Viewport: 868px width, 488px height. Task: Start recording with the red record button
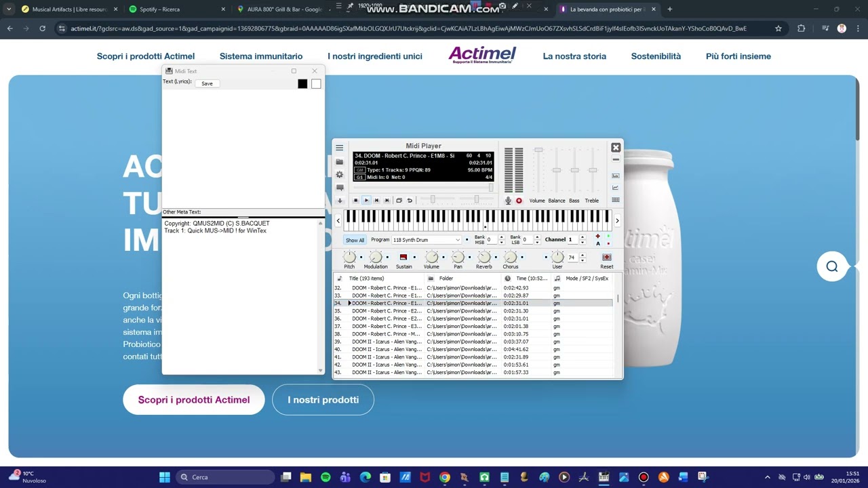tap(519, 201)
